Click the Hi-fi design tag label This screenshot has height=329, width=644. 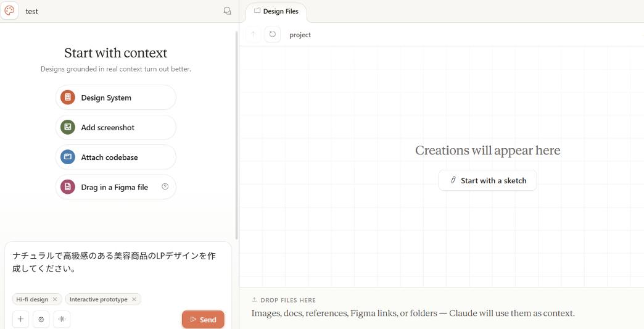pyautogui.click(x=32, y=299)
